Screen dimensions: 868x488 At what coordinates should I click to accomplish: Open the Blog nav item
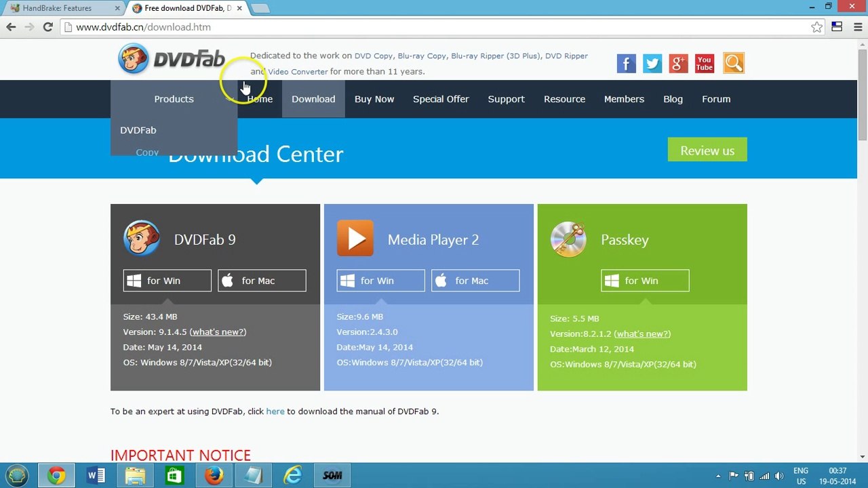click(x=673, y=99)
